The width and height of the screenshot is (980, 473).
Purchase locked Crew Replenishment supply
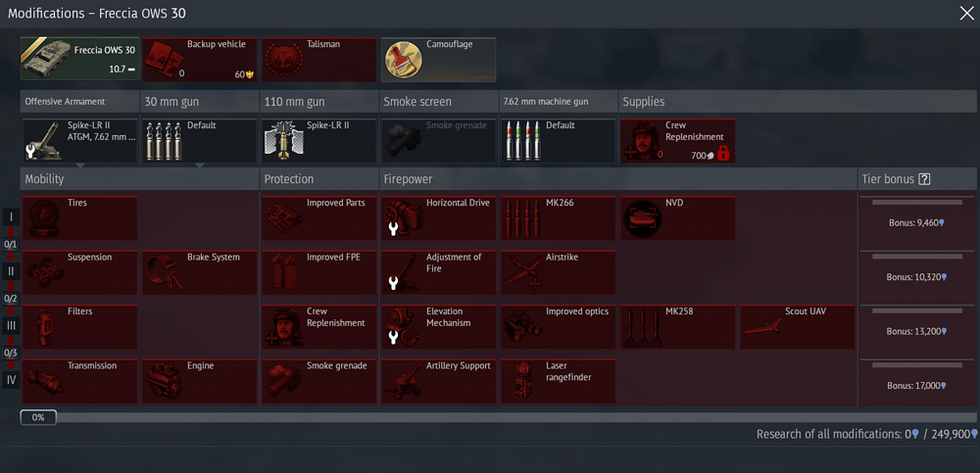(677, 141)
